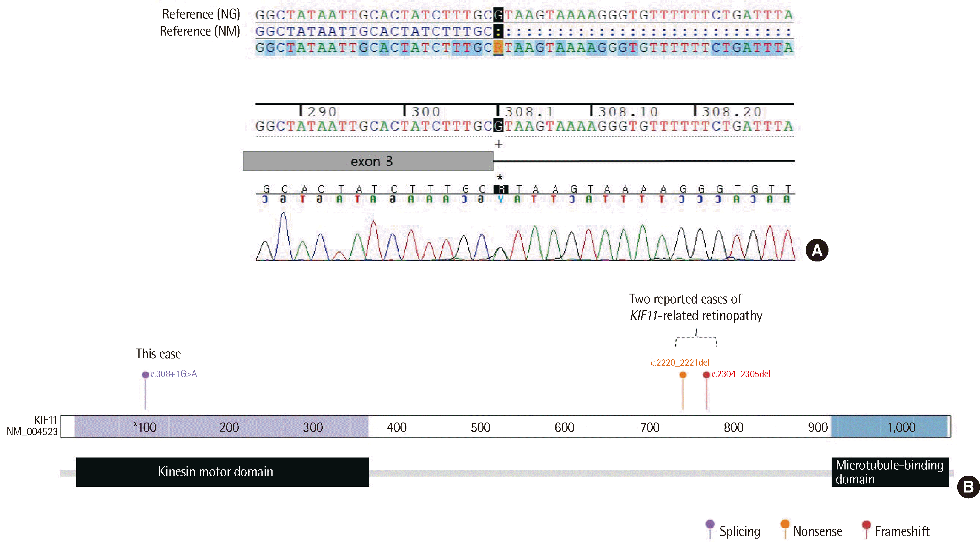Click the purple c.308+1G>A splicing marker

(145, 375)
